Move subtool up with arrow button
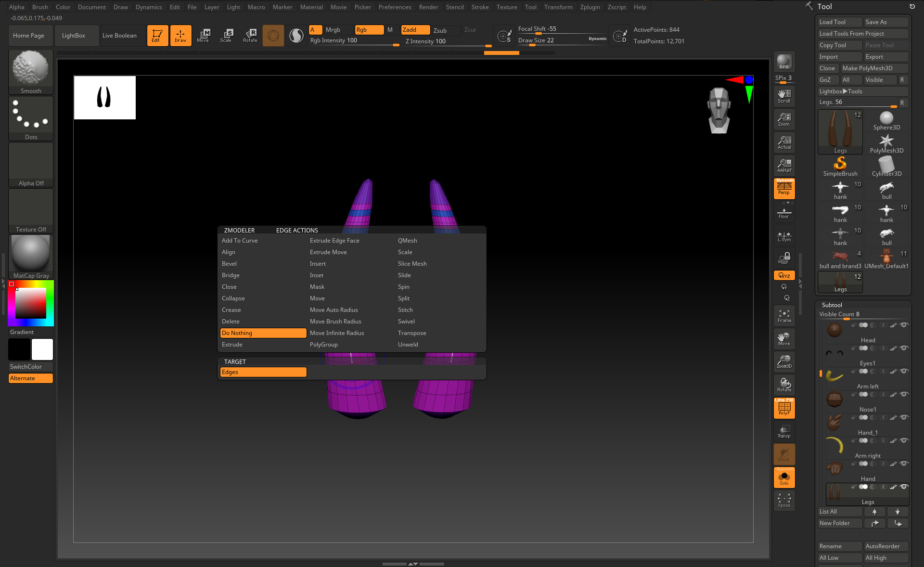 pyautogui.click(x=874, y=512)
